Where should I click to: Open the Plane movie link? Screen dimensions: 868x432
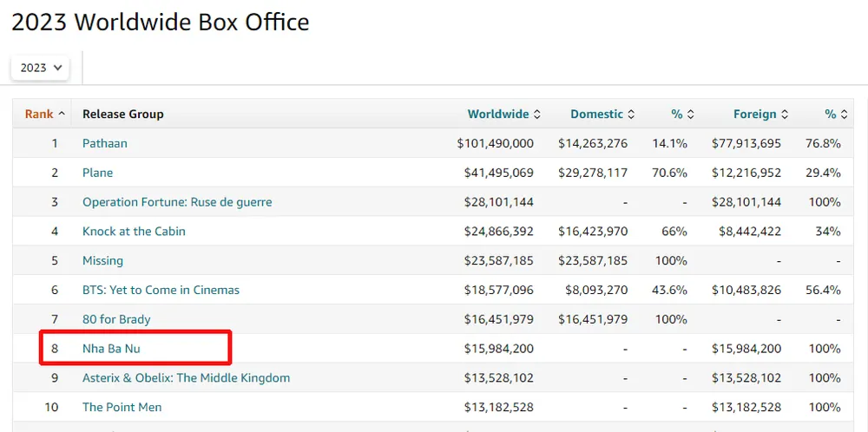(97, 173)
